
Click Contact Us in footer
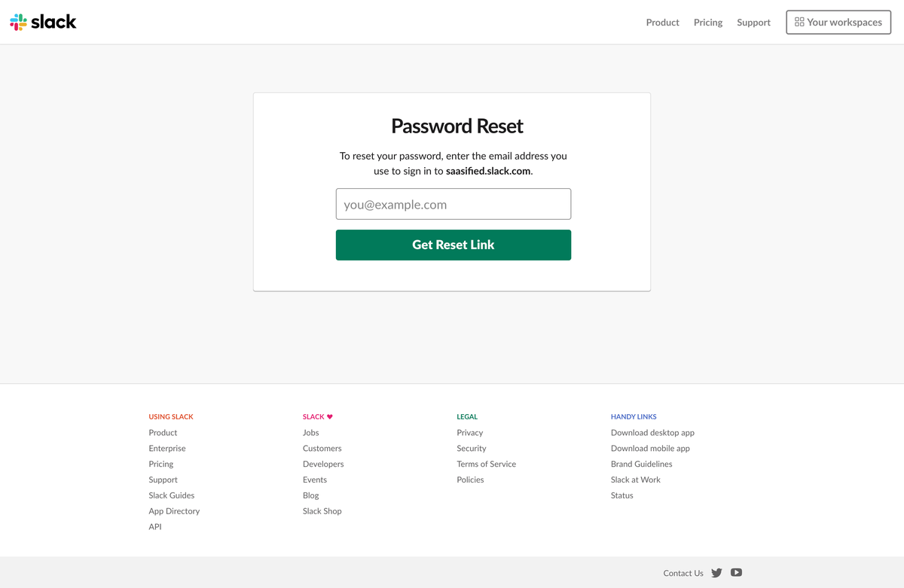(x=683, y=573)
